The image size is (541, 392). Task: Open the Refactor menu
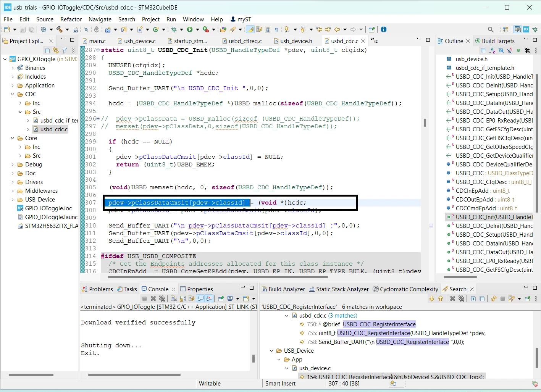pos(71,19)
